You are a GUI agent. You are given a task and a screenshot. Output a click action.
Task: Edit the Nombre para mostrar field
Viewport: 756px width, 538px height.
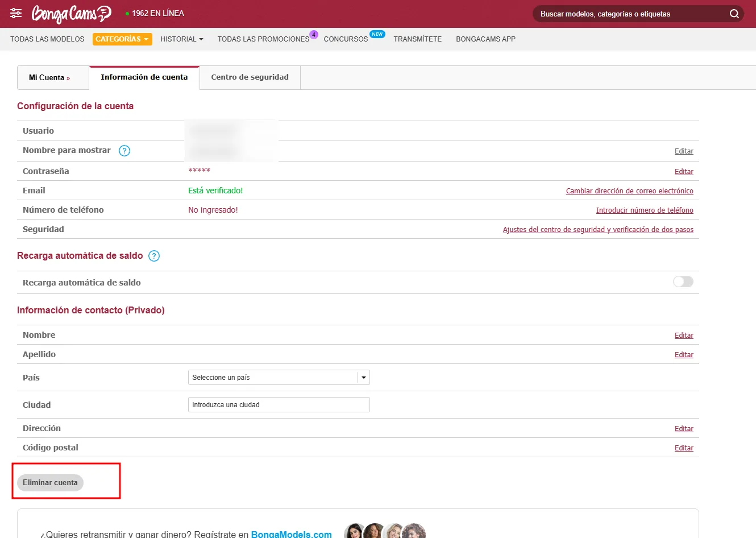point(684,151)
